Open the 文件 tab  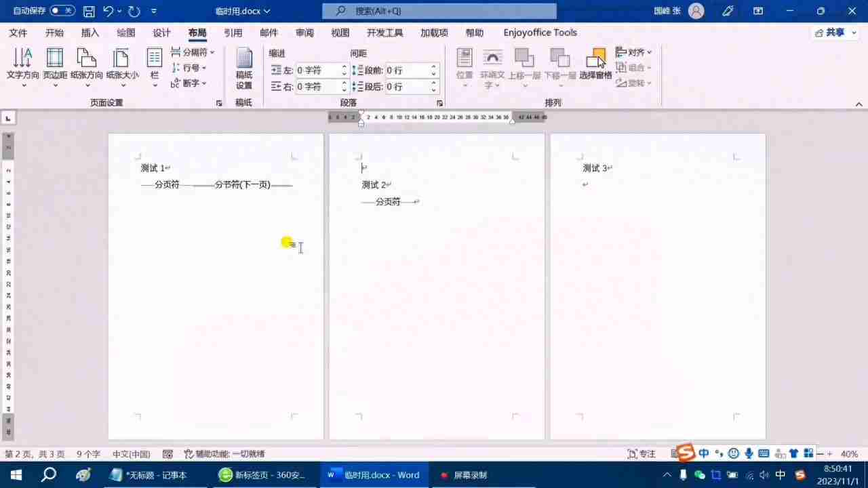(18, 33)
